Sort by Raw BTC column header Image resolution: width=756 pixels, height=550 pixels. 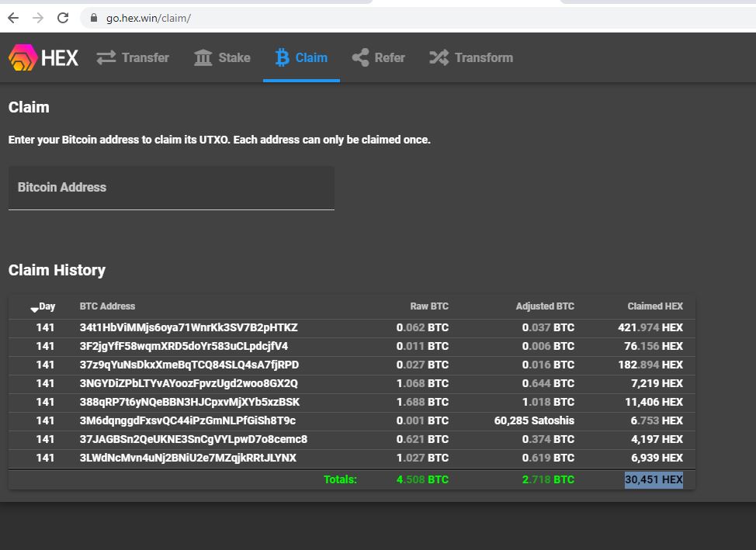[429, 306]
